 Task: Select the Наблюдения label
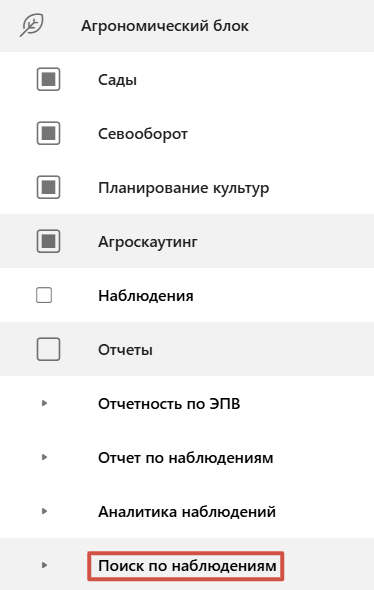pos(146,296)
